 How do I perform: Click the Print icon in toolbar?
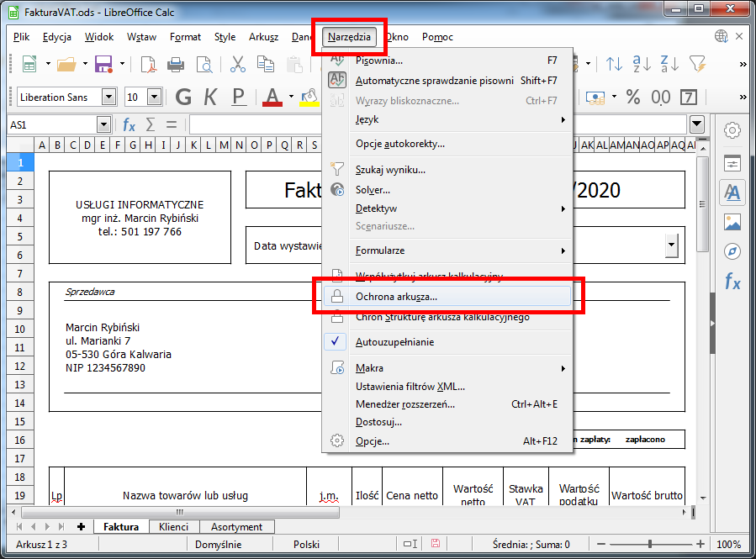pyautogui.click(x=176, y=64)
